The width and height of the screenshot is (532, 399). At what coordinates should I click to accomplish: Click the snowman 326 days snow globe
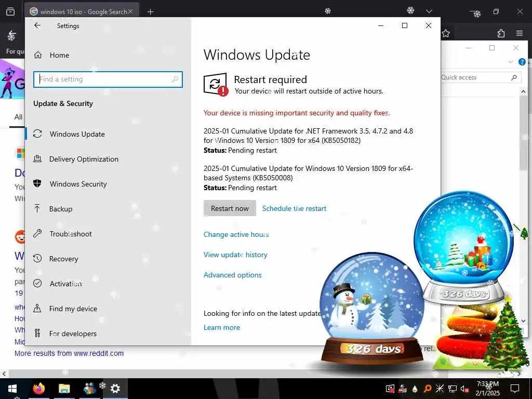pos(372,309)
